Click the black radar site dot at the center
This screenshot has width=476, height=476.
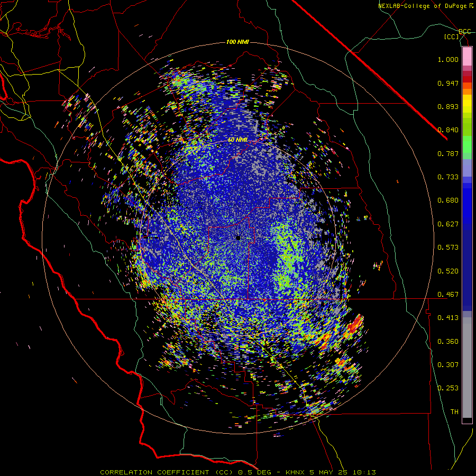click(x=238, y=237)
